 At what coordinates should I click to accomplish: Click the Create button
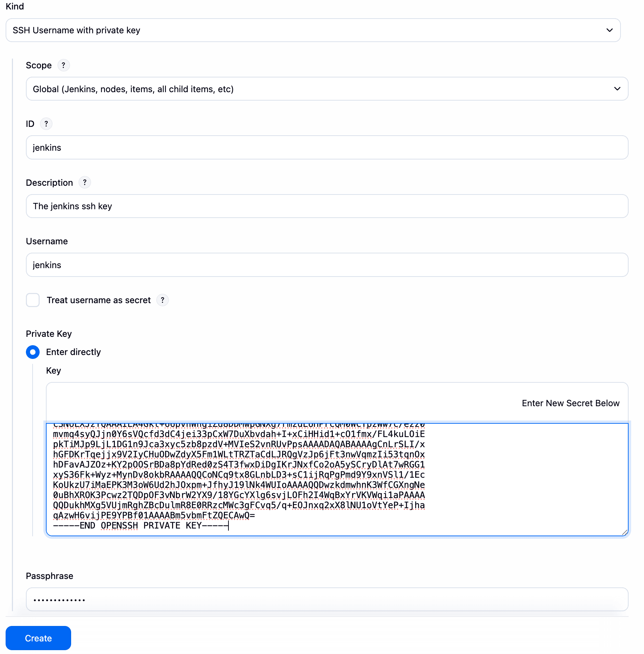tap(38, 638)
